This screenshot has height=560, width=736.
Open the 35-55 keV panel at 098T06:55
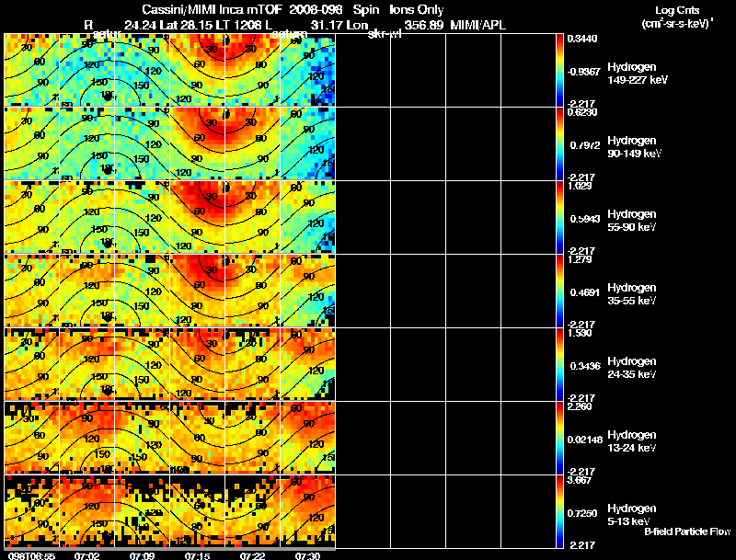coord(31,291)
